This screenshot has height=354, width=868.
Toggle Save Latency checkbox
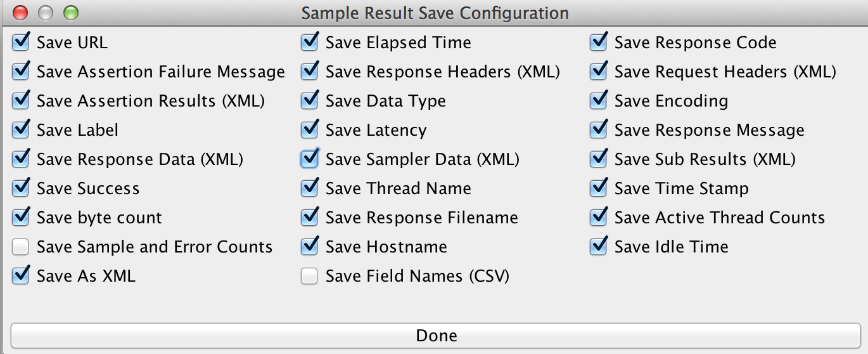(x=310, y=130)
